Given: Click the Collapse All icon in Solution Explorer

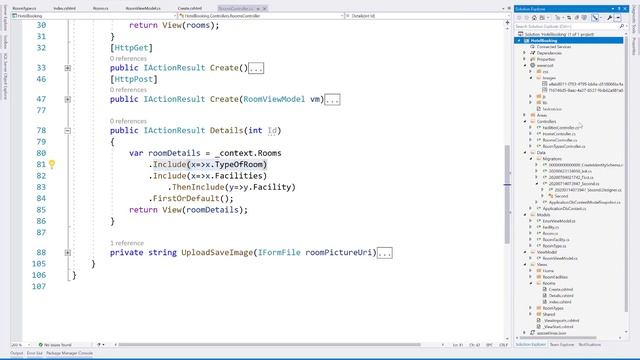Looking at the screenshot, I should pyautogui.click(x=576, y=18).
